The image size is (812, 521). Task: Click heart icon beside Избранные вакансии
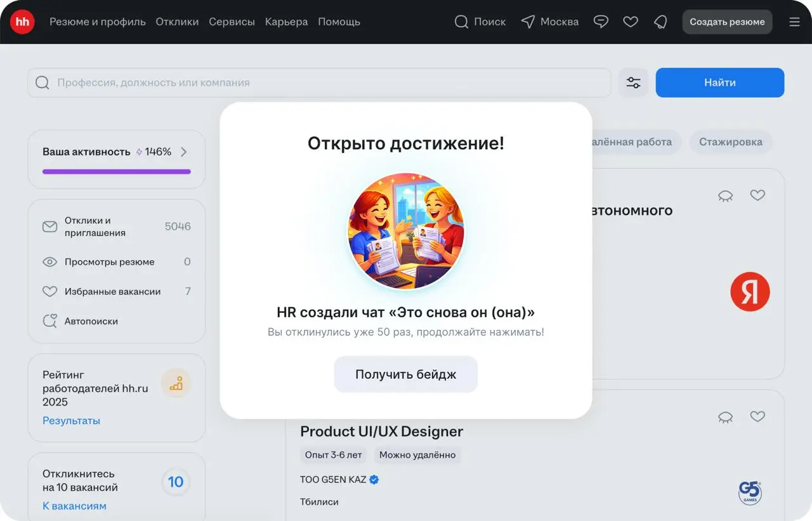click(x=49, y=292)
